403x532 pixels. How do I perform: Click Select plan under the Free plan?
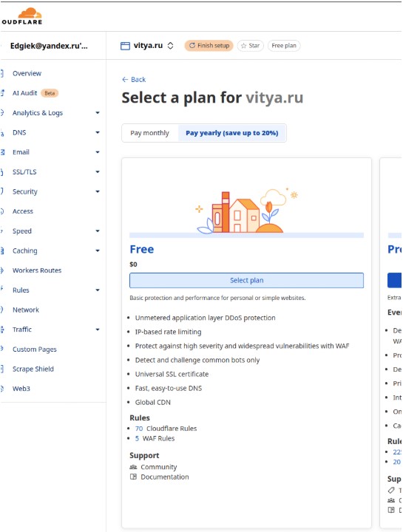pos(246,280)
